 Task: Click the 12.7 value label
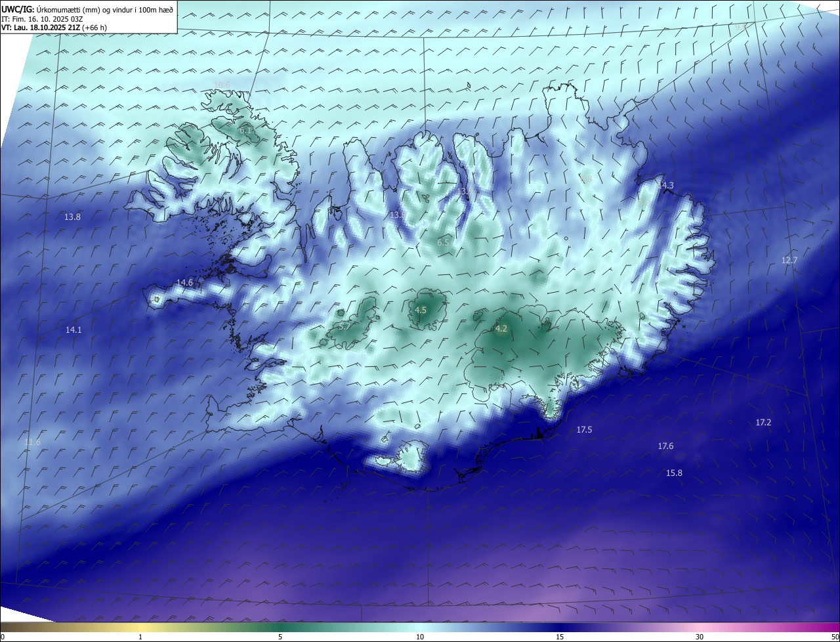pos(789,261)
